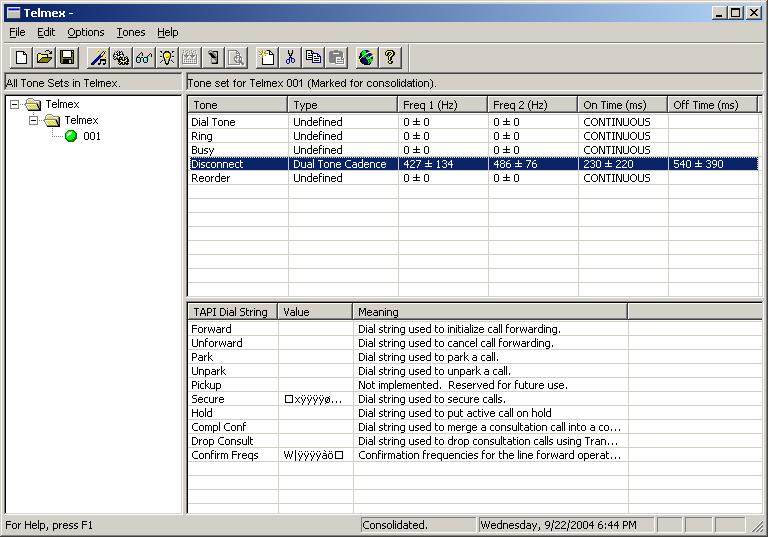Screen dimensions: 768x537
Task: Click the Off Time (ms) column header
Action: [713, 105]
